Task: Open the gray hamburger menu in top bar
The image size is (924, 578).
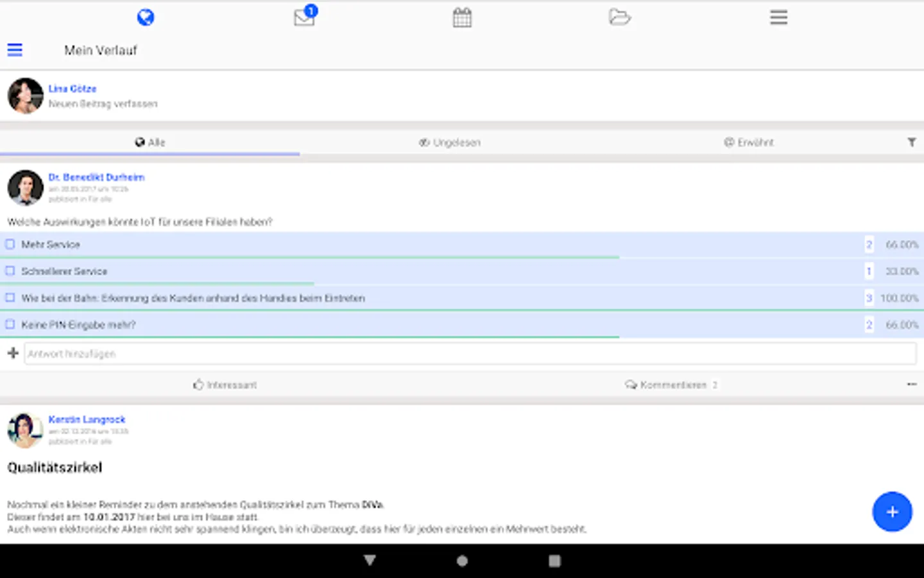Action: point(778,17)
